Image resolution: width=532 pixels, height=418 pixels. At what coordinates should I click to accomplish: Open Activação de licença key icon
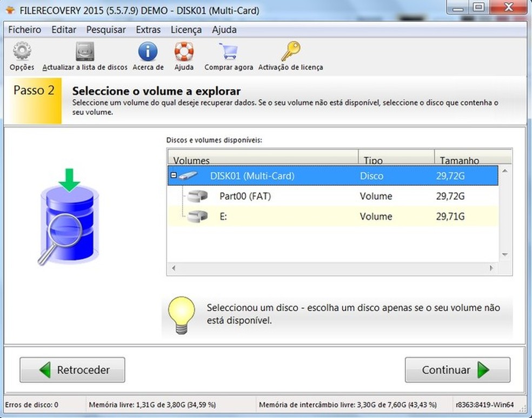(290, 53)
